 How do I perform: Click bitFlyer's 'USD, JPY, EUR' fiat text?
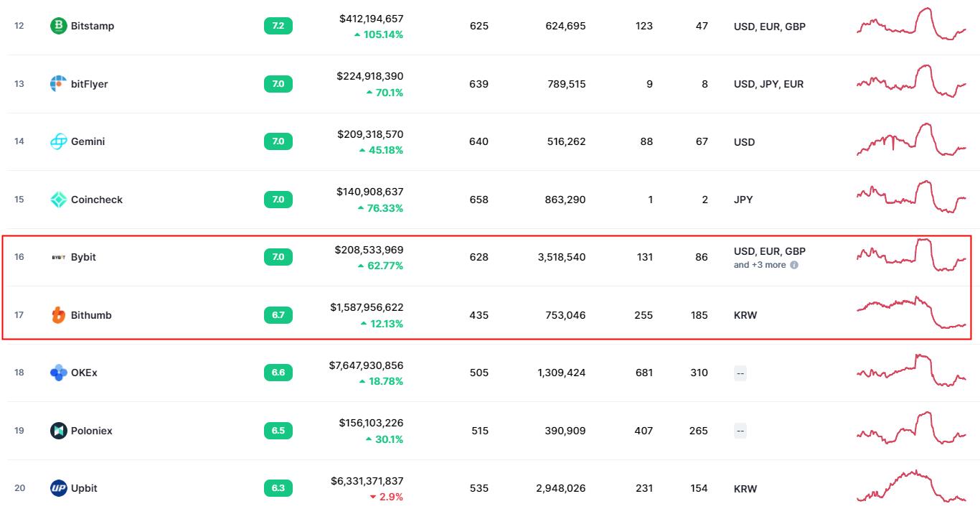pyautogui.click(x=769, y=84)
